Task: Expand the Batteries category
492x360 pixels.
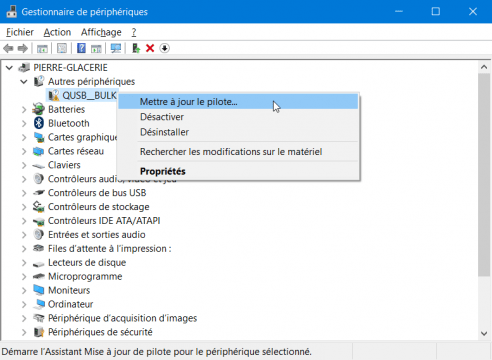Action: (24, 109)
